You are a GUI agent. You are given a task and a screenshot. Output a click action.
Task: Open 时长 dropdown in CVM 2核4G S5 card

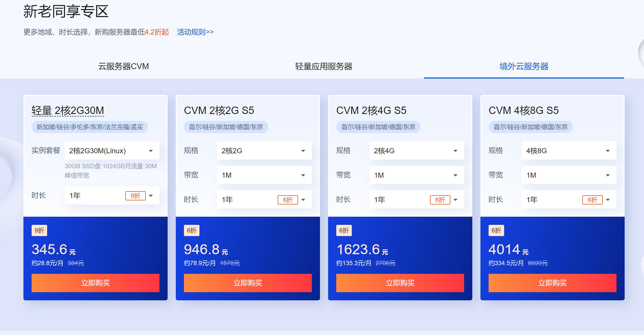tap(417, 200)
